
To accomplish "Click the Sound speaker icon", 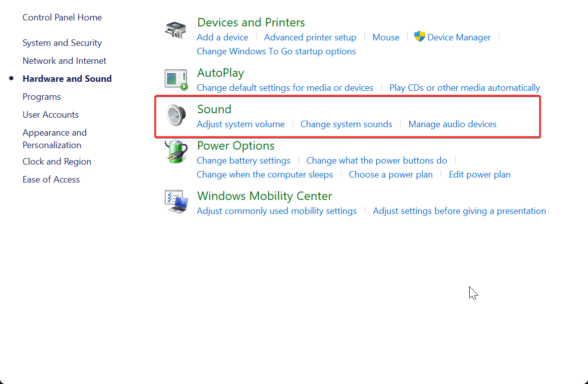I will [176, 115].
